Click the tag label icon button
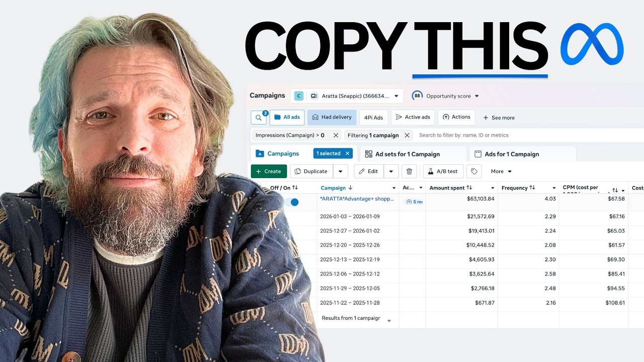The height and width of the screenshot is (362, 644). click(474, 171)
